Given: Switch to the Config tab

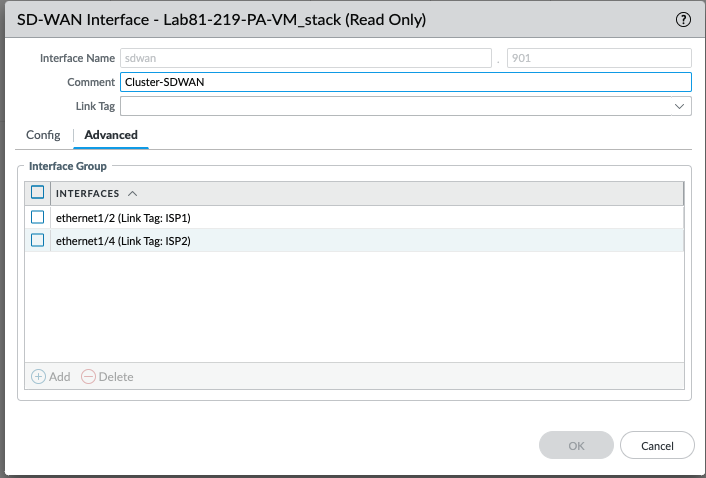Looking at the screenshot, I should (x=43, y=135).
